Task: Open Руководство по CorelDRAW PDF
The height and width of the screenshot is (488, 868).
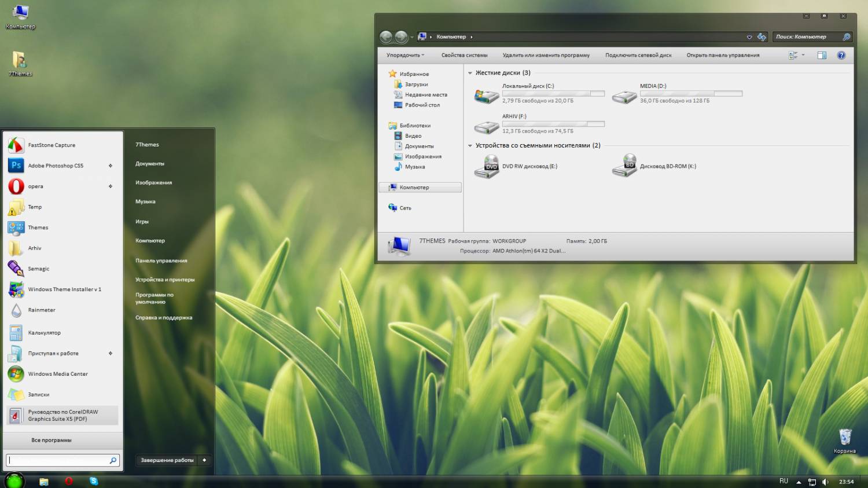Action: pos(62,415)
